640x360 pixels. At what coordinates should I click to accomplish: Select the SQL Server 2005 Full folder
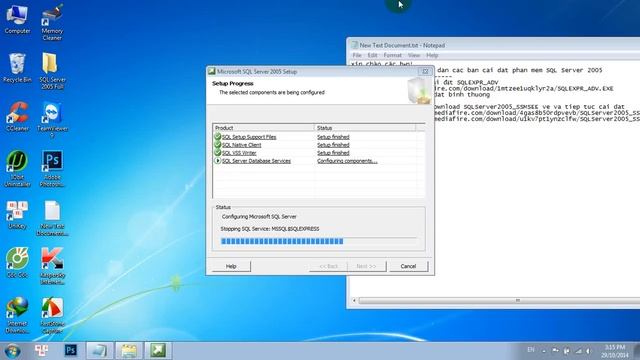coord(52,71)
